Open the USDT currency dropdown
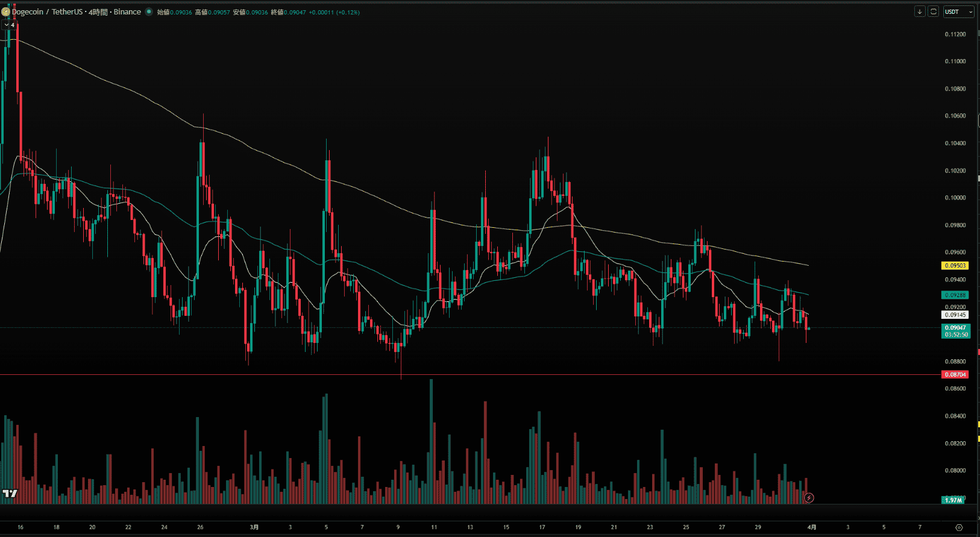 [x=958, y=11]
